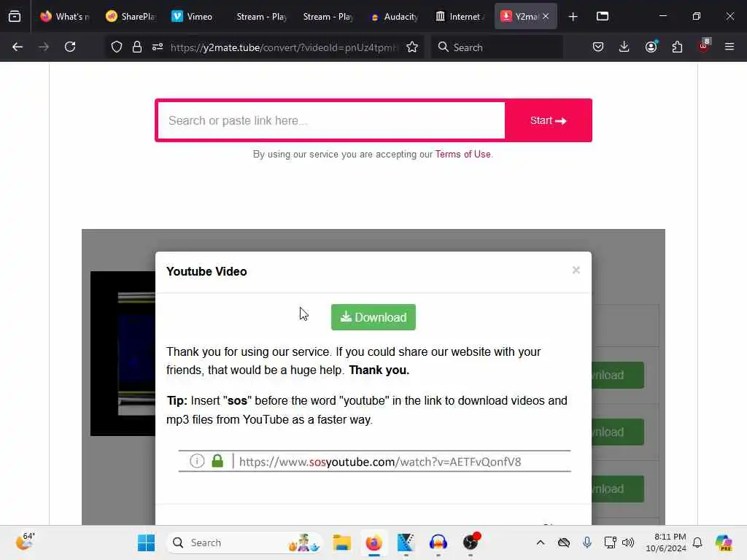This screenshot has height=560, width=747.
Task: Show hidden system tray icons
Action: click(x=541, y=542)
